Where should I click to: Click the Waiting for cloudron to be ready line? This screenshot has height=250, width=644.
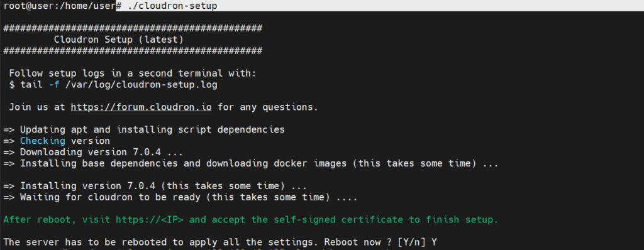click(180, 197)
